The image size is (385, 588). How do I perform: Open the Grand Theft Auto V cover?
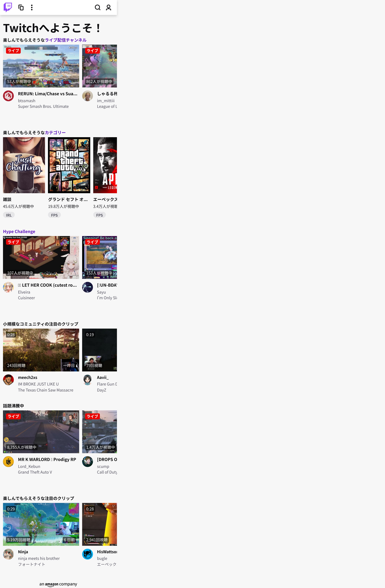(x=69, y=165)
